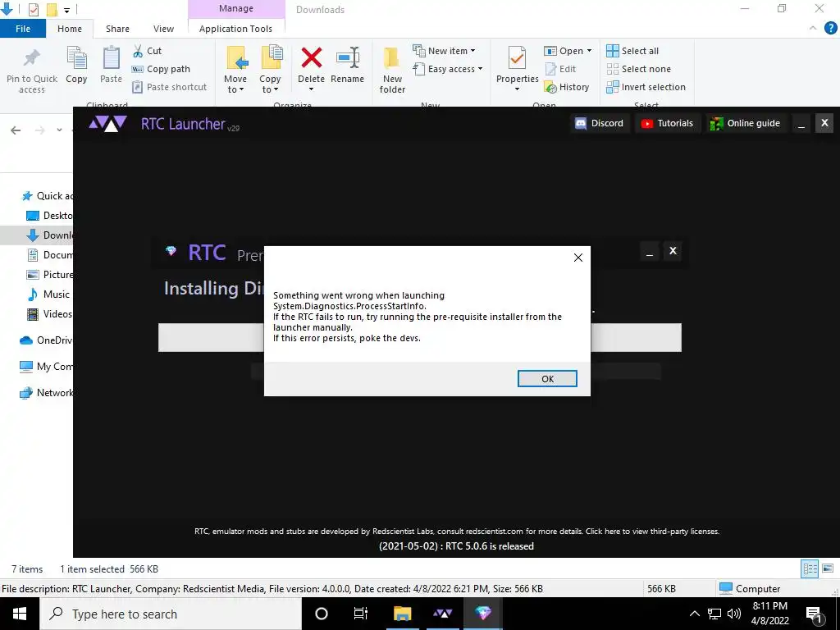Create a New folder
Viewport: 840px width, 630px height.
pyautogui.click(x=392, y=71)
